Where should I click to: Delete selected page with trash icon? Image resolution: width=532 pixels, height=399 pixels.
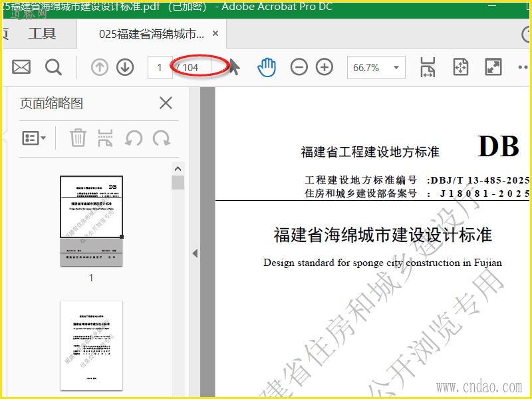[x=78, y=138]
